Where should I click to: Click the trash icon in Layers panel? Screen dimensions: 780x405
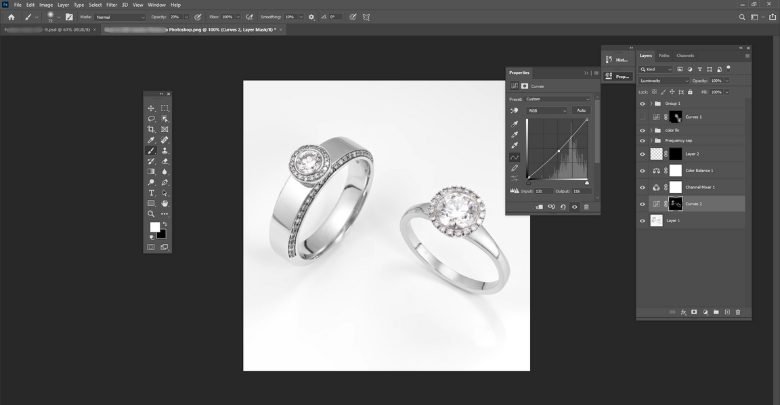coord(738,312)
